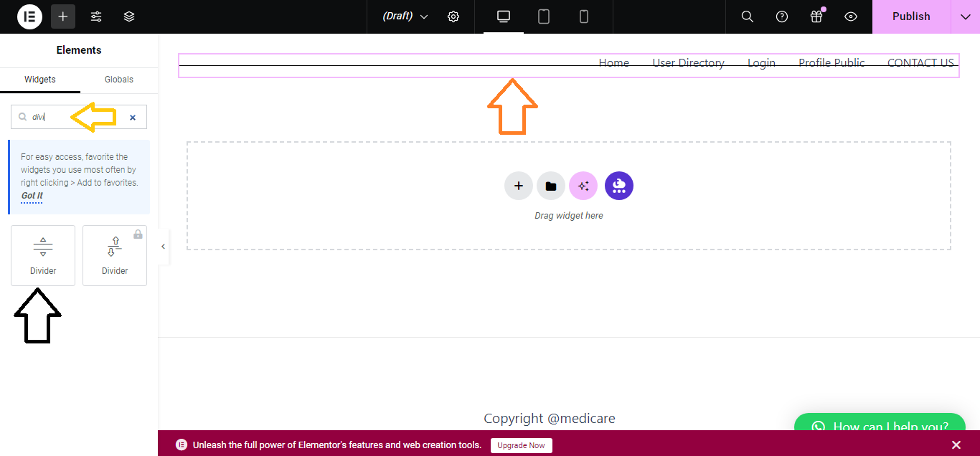Open the Help question mark icon
Viewport: 980px width, 456px height.
782,16
